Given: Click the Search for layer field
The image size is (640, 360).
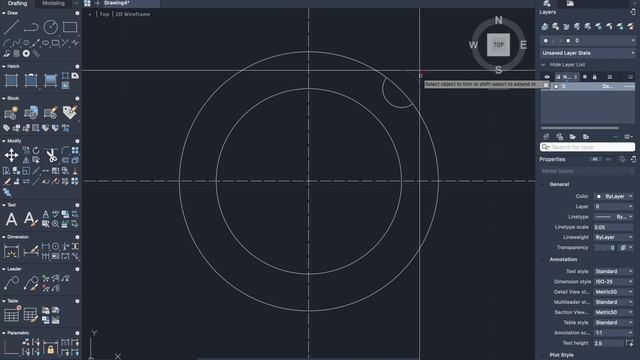Looking at the screenshot, I should click(587, 147).
